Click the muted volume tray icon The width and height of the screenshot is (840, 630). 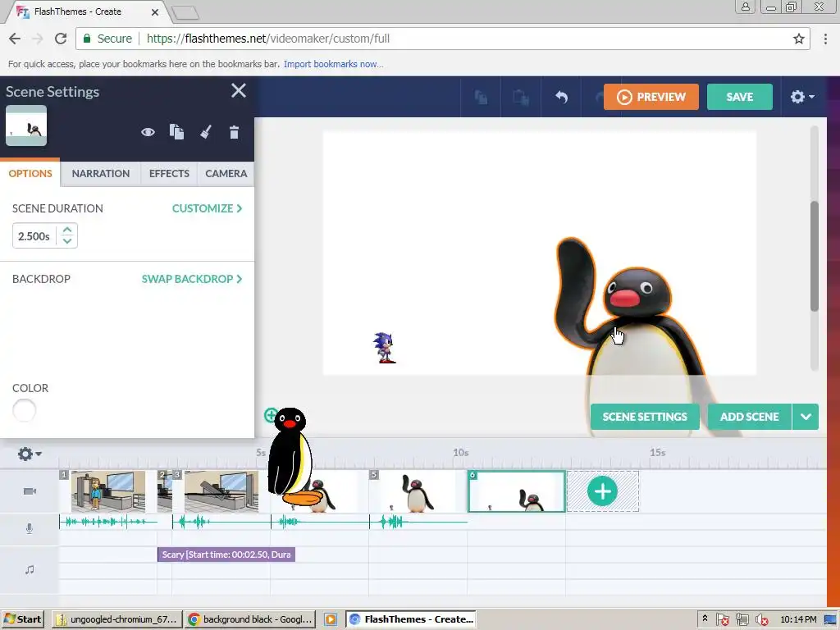click(x=761, y=620)
